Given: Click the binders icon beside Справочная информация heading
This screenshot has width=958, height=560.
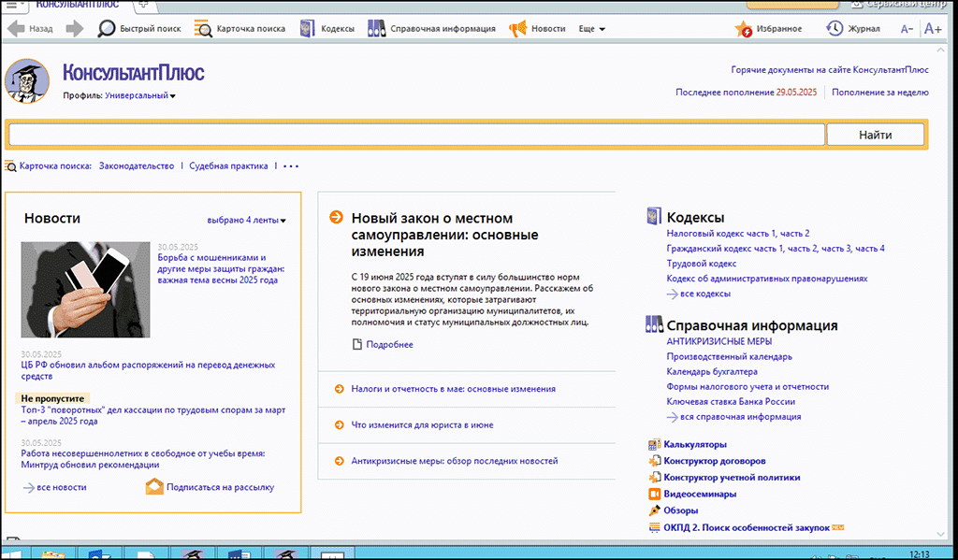Looking at the screenshot, I should 654,324.
